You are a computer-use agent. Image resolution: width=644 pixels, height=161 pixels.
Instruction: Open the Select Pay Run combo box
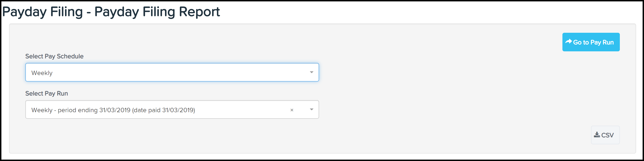[x=172, y=109]
